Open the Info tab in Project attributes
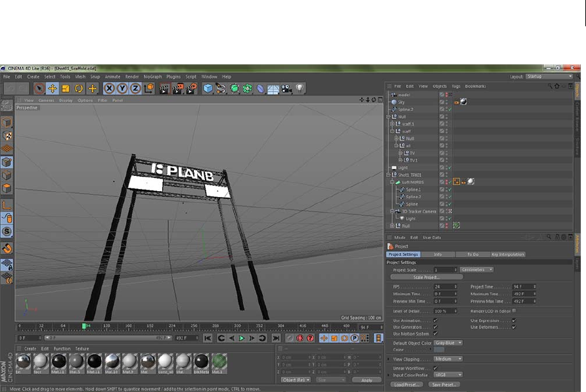This screenshot has width=586, height=392. pyautogui.click(x=438, y=254)
